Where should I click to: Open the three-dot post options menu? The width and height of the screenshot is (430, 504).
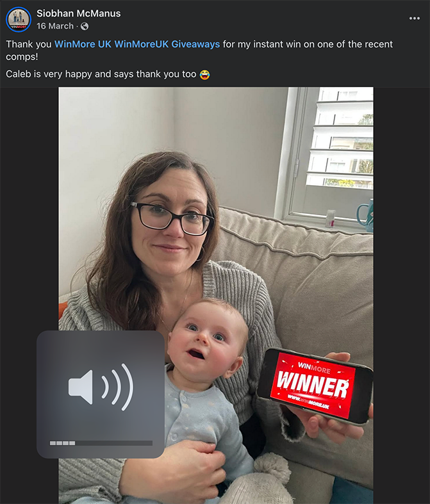(414, 19)
